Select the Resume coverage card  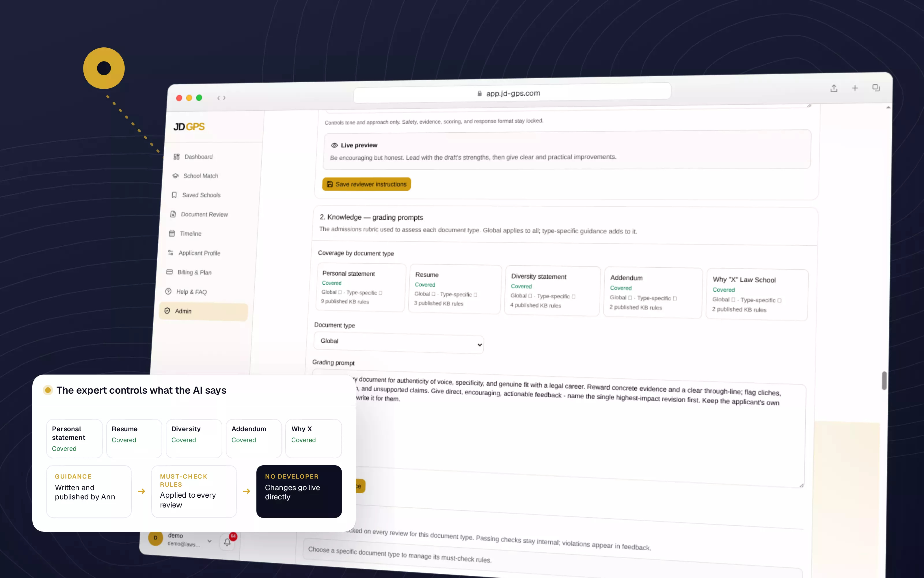(455, 289)
